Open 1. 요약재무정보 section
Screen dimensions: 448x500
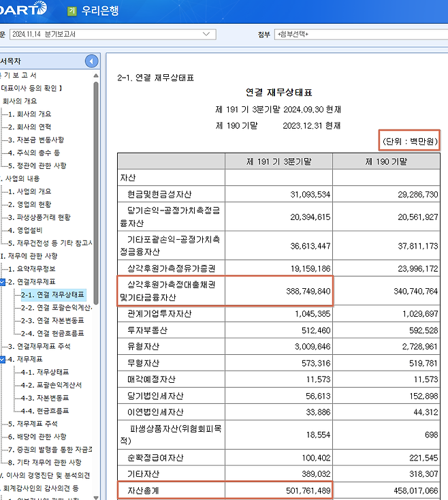click(34, 269)
